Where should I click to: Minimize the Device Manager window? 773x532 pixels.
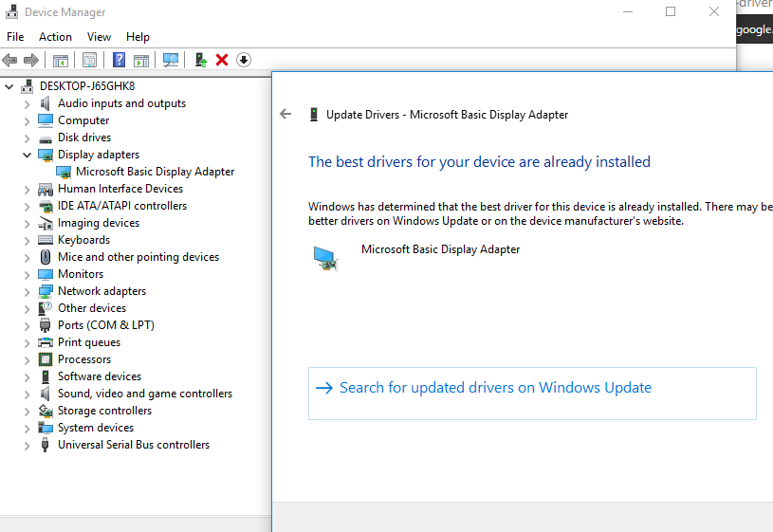point(628,11)
